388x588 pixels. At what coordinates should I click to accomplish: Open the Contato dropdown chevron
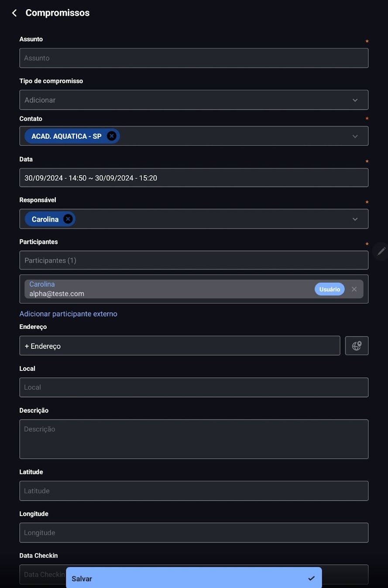355,136
